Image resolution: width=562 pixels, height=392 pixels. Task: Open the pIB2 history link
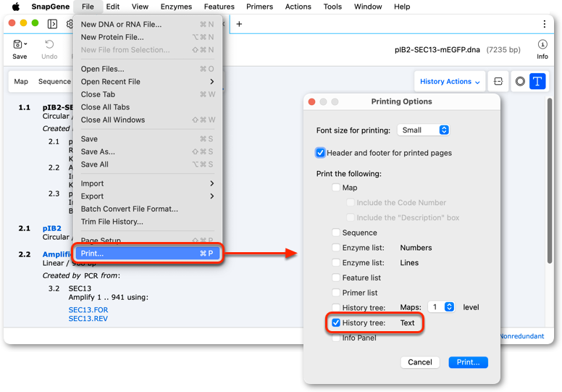click(x=52, y=228)
